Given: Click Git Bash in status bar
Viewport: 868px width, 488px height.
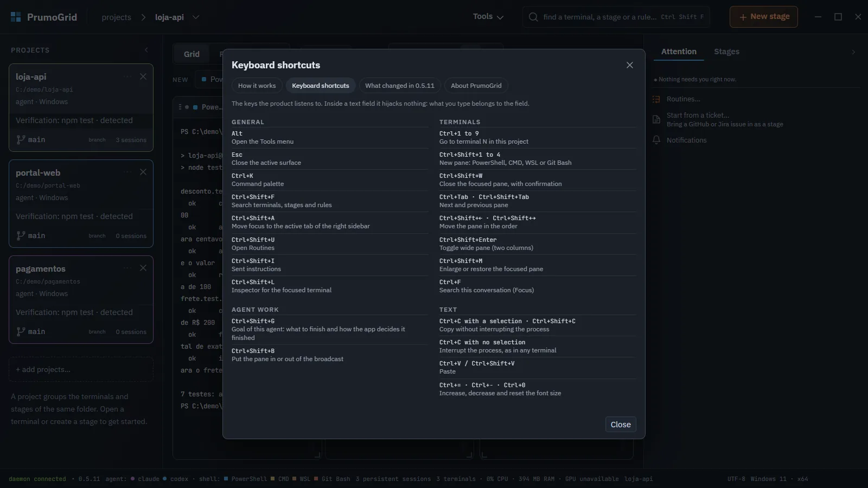Looking at the screenshot, I should pos(332,479).
